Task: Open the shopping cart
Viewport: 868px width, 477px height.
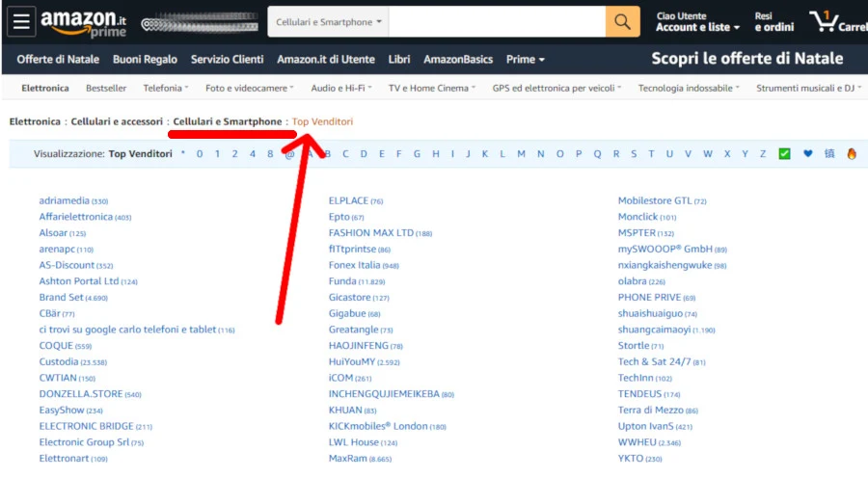Action: tap(835, 21)
